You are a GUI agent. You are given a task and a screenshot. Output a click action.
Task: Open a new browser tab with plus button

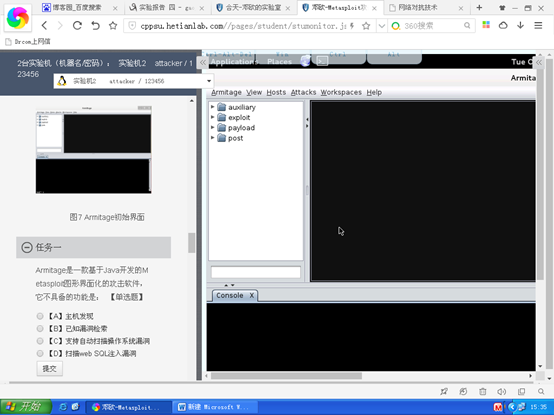[x=479, y=7]
